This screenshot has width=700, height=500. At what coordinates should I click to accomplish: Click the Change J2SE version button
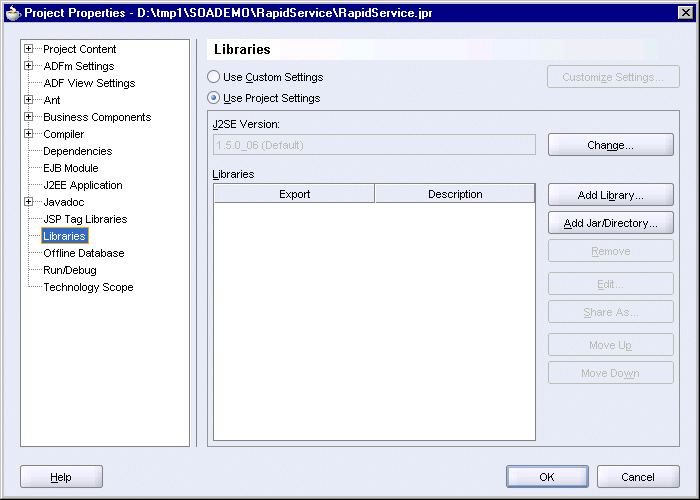[x=611, y=145]
